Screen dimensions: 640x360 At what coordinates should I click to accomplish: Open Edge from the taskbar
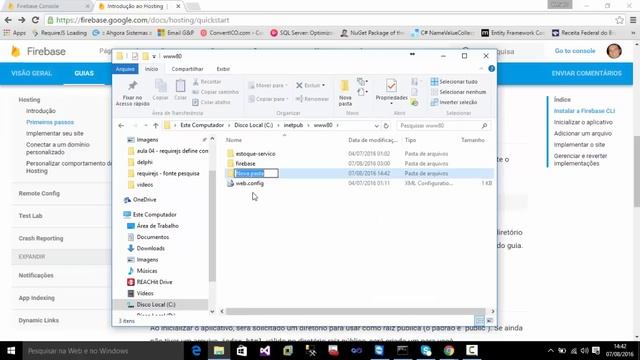[196, 351]
